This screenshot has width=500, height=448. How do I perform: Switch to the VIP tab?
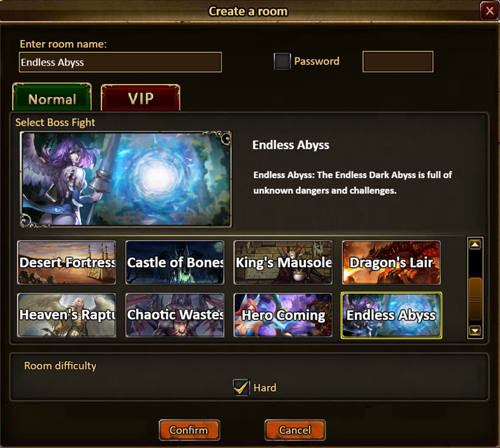(140, 98)
